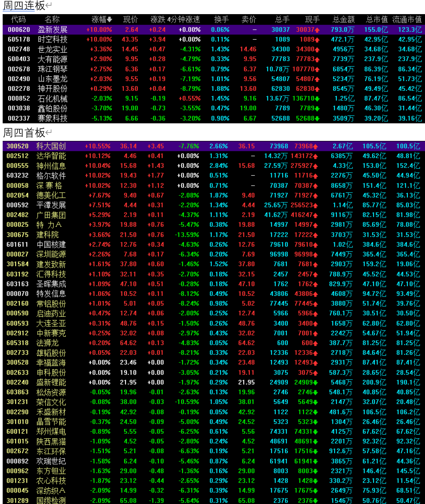Viewport: 425px width, 504px height.
Task: Select stock row 雄韬股份
Action: [x=213, y=353]
